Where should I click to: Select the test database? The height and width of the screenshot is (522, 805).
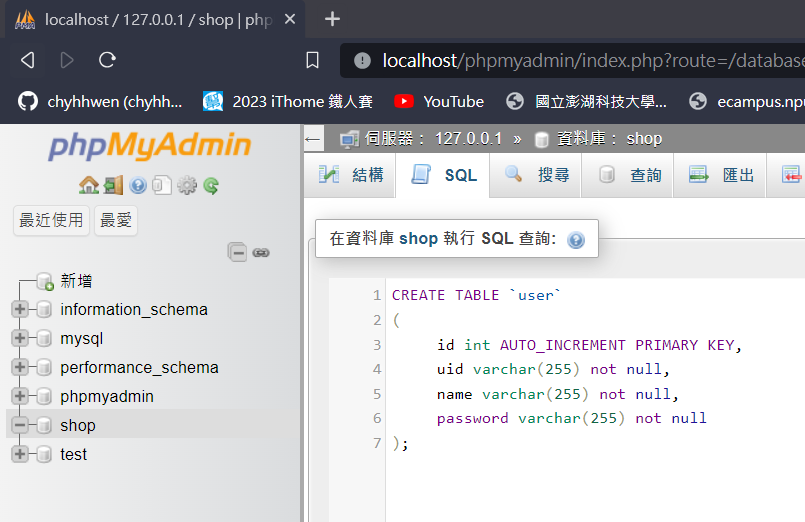73,454
